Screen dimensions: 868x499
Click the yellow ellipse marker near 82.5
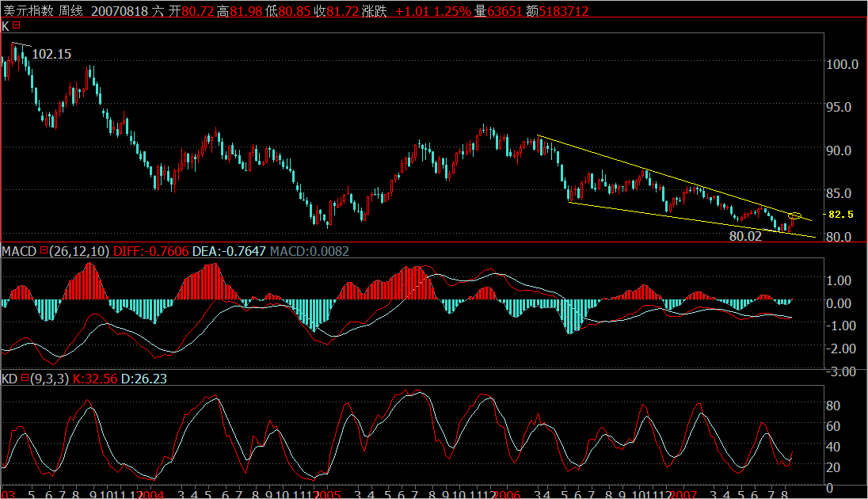point(796,215)
